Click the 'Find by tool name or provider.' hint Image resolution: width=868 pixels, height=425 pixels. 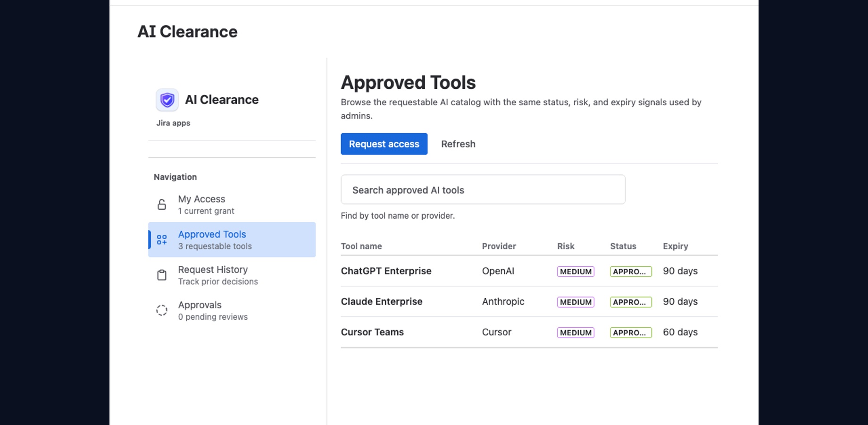398,216
